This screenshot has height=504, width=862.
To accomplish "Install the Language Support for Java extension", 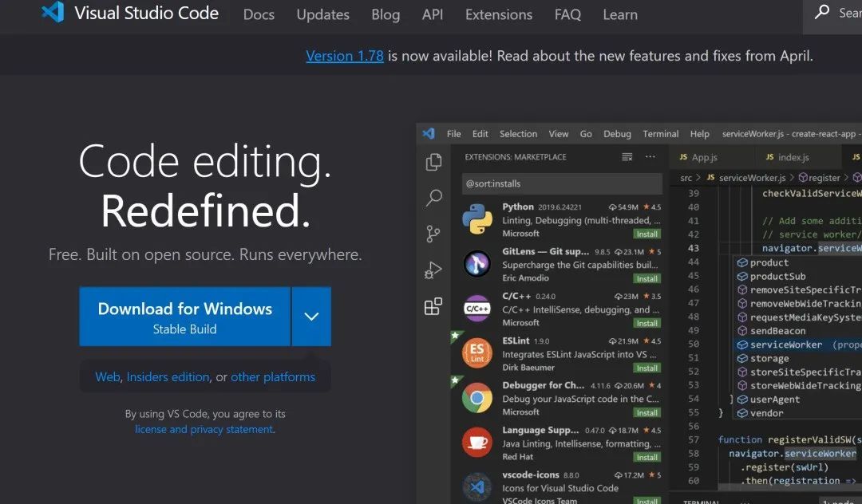I will click(647, 457).
